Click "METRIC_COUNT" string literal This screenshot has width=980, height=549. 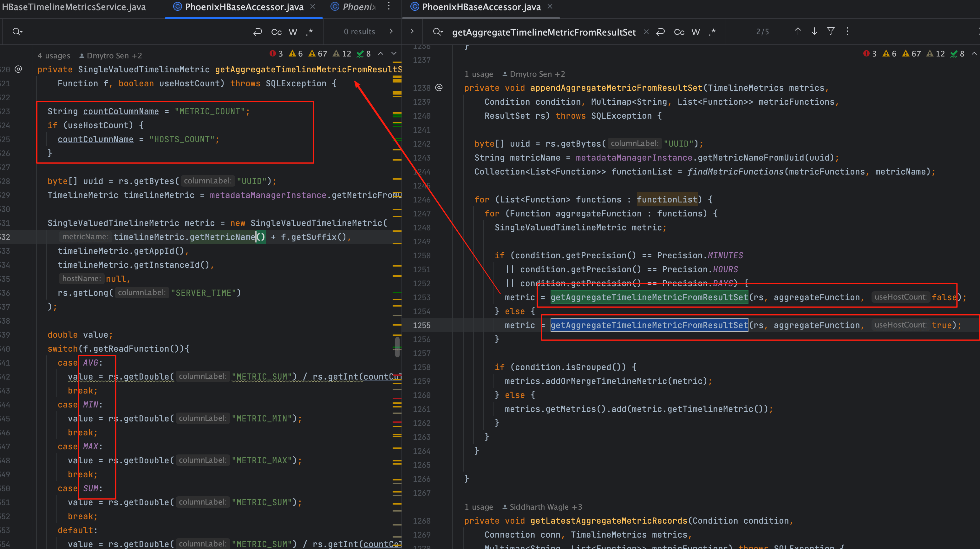210,112
